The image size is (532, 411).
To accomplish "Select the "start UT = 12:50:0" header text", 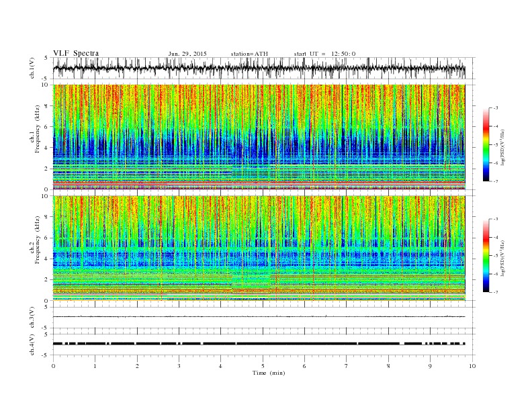I will [324, 54].
